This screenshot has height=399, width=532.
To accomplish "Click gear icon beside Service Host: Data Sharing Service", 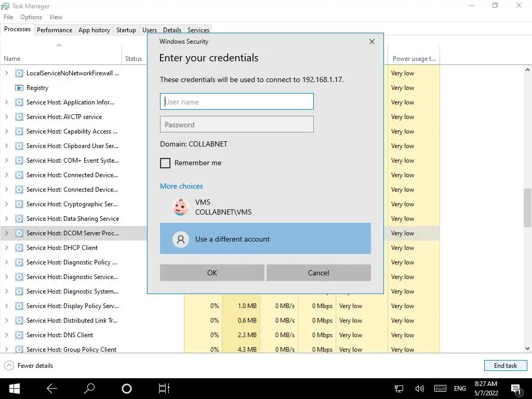I will [x=19, y=219].
